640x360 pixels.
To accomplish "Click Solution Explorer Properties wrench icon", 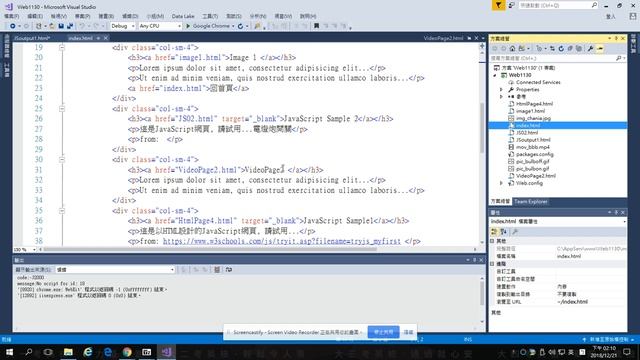I will click(590, 49).
